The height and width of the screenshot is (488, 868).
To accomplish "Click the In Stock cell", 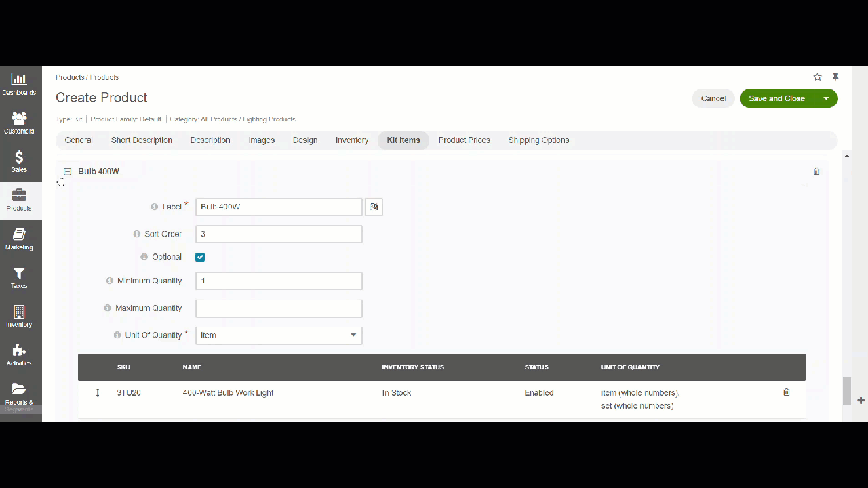I will [397, 393].
